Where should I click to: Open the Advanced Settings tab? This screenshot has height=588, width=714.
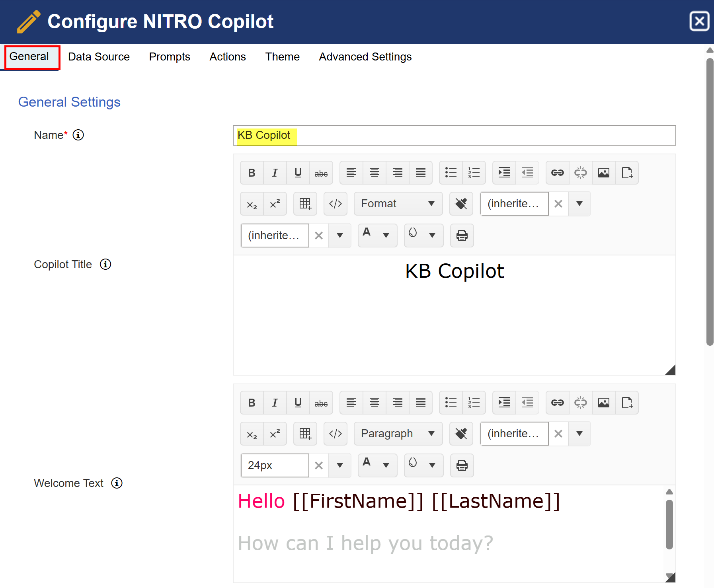click(365, 57)
